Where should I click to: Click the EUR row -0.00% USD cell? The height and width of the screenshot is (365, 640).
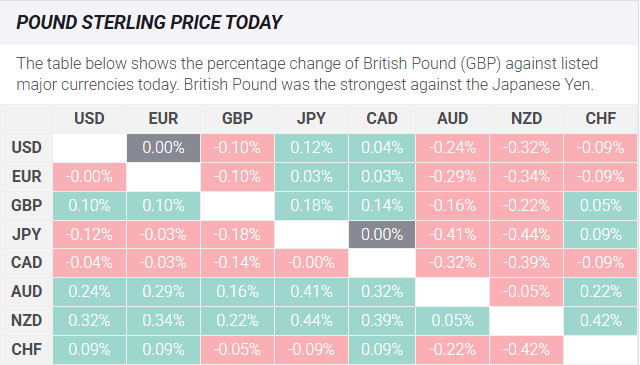(x=89, y=177)
